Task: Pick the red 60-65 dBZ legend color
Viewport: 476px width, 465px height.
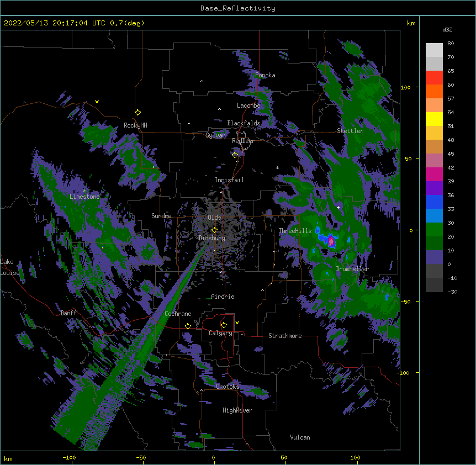Action: coord(434,78)
